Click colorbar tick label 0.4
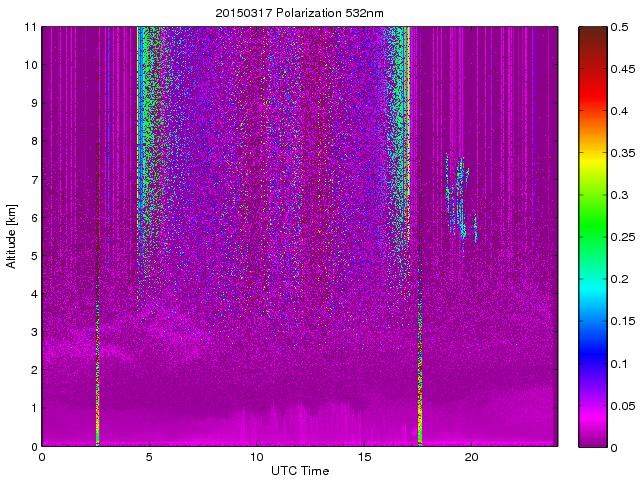 pyautogui.click(x=619, y=111)
